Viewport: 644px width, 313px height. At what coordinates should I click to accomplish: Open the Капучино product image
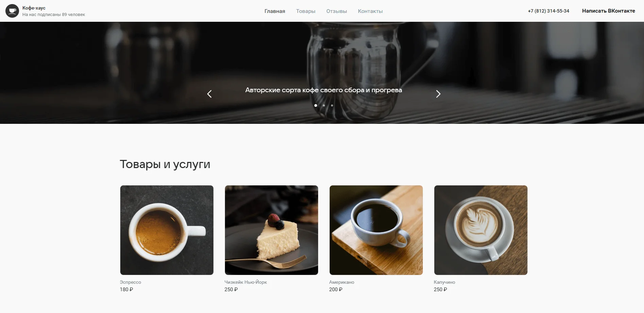(481, 230)
